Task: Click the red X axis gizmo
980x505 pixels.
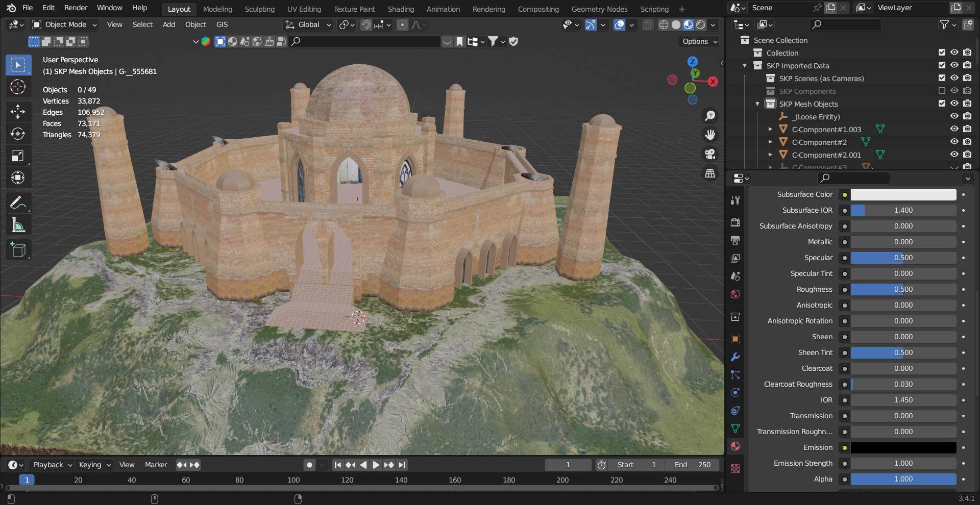Action: click(713, 82)
